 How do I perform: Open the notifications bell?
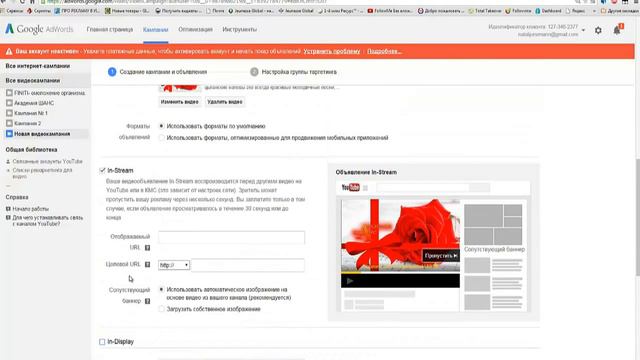coord(617,30)
